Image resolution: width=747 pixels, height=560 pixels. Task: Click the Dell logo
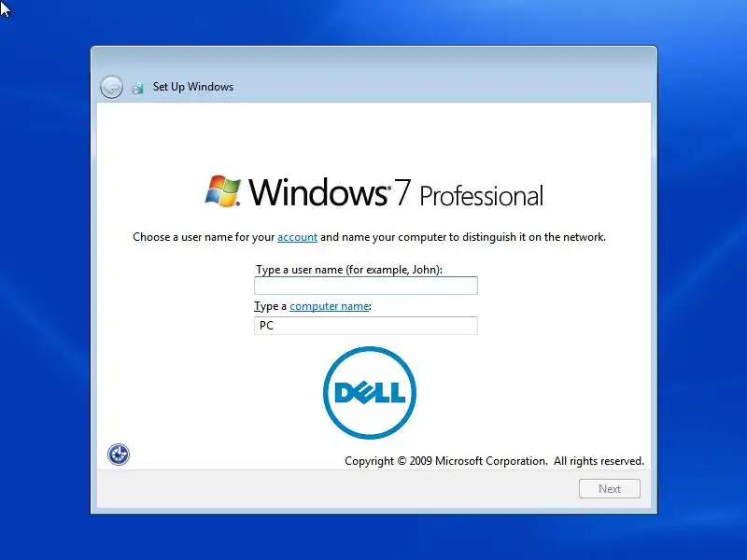(370, 393)
